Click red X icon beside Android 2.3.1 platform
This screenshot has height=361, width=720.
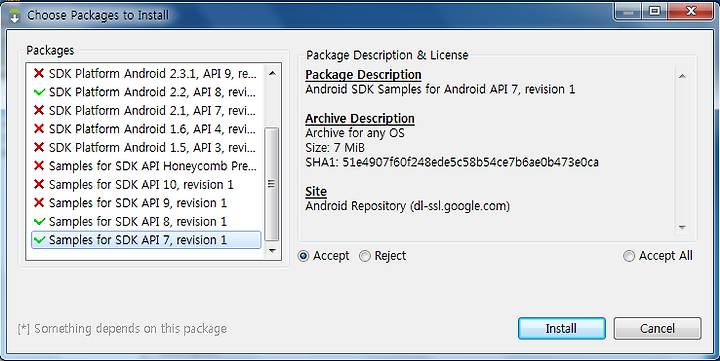39,73
